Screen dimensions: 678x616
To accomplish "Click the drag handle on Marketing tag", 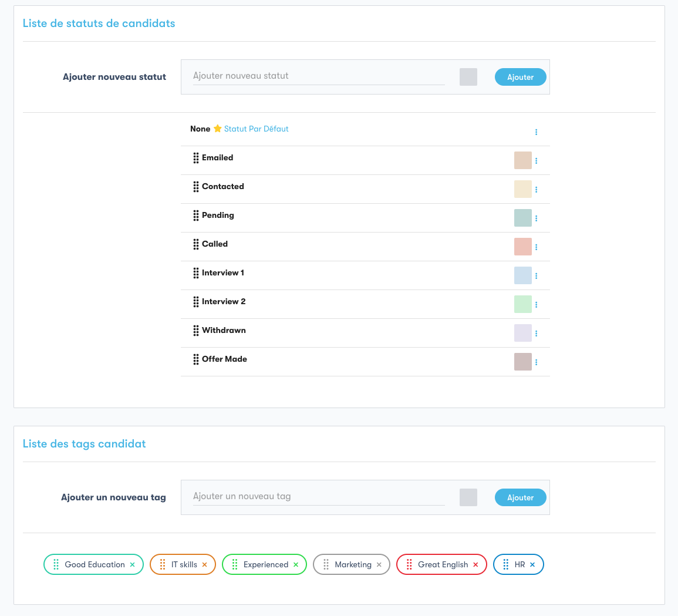I will click(x=326, y=565).
